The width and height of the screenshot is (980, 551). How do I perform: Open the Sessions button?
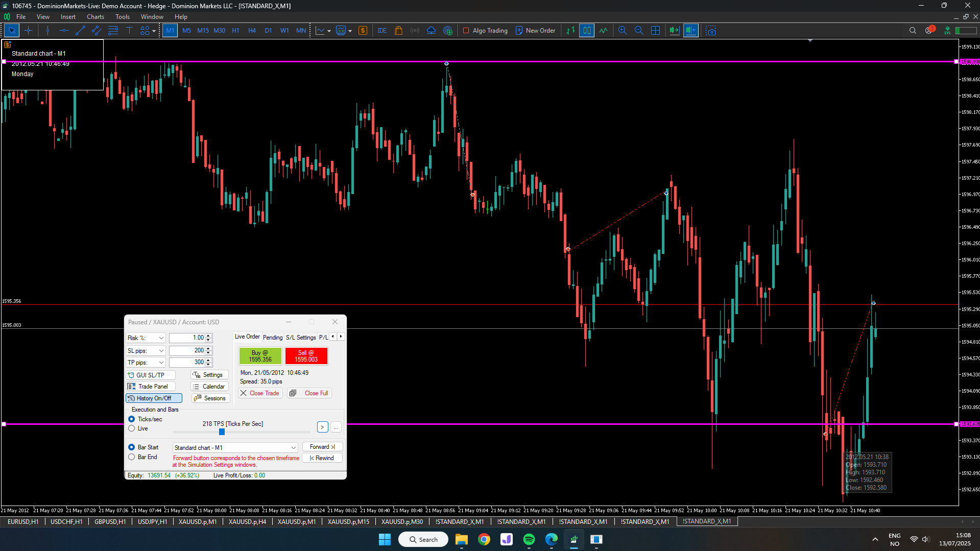click(210, 398)
